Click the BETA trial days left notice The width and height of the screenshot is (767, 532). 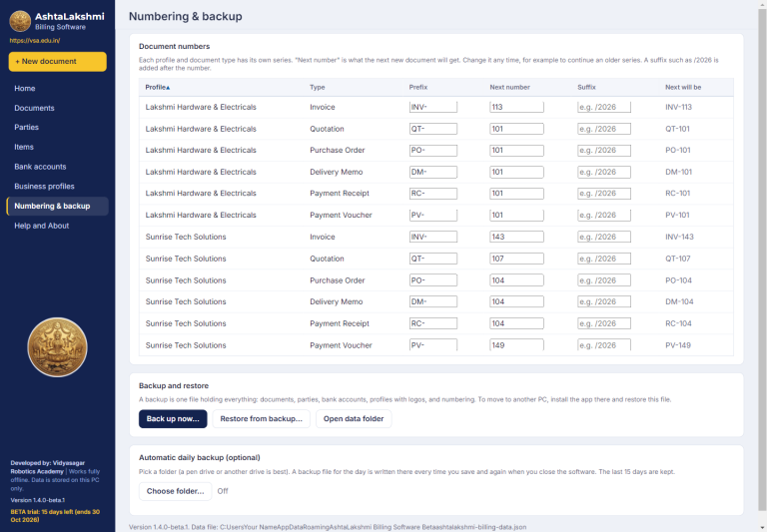coord(55,515)
